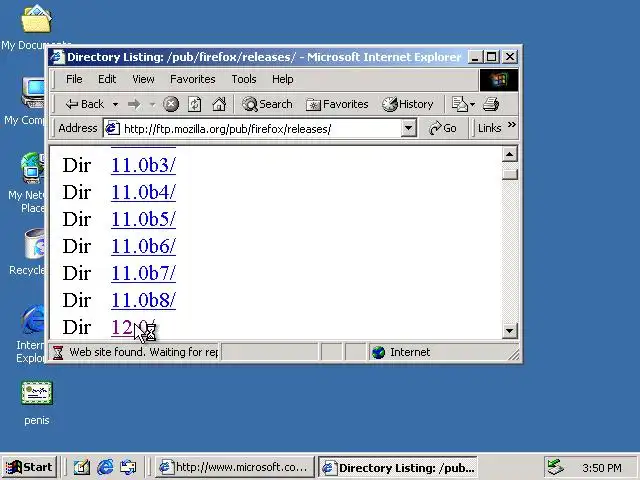Image resolution: width=640 pixels, height=480 pixels.
Task: Expand the address bar dropdown
Action: [x=408, y=129]
